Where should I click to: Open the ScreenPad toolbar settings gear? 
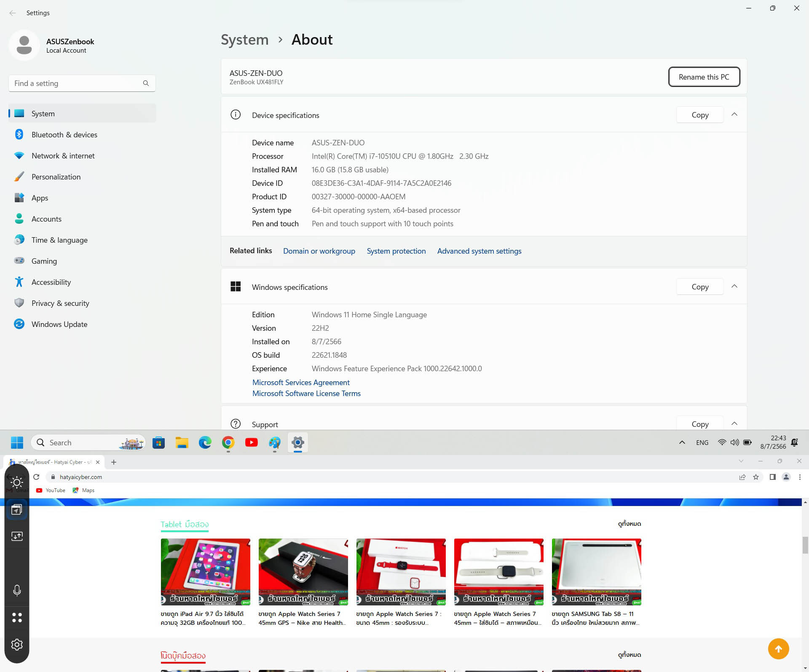coord(17,645)
